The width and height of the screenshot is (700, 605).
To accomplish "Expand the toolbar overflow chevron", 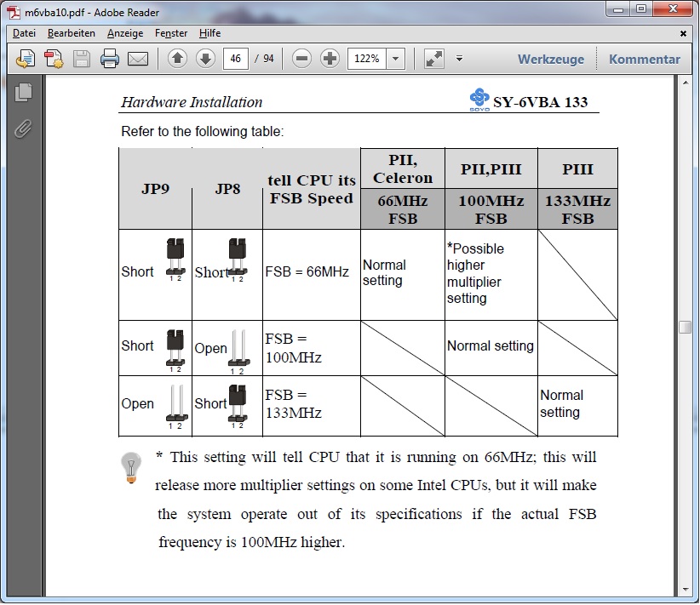I will click(458, 58).
